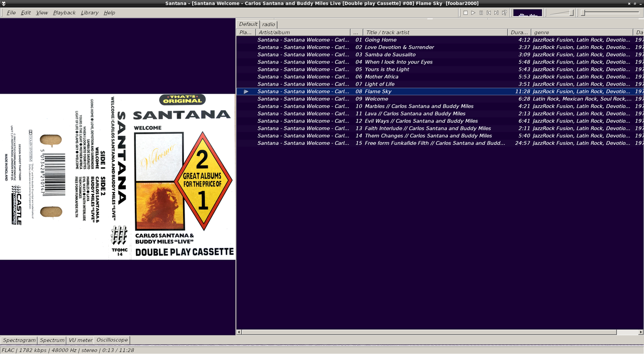Select the playing track 08 Flame Sky

click(x=440, y=92)
